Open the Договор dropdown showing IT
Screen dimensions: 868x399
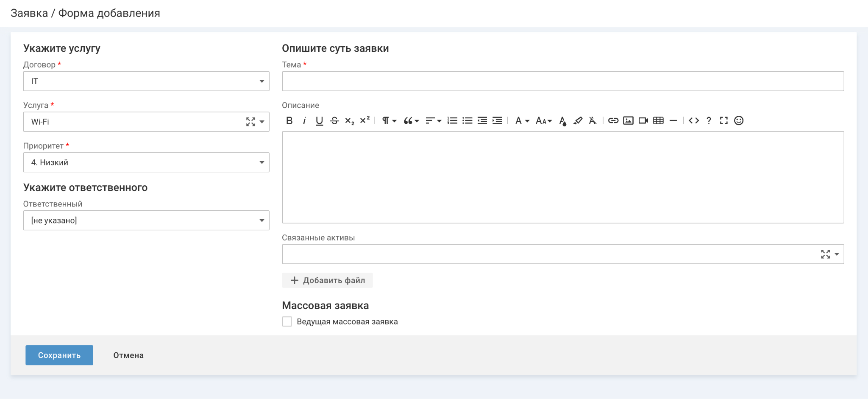[146, 81]
